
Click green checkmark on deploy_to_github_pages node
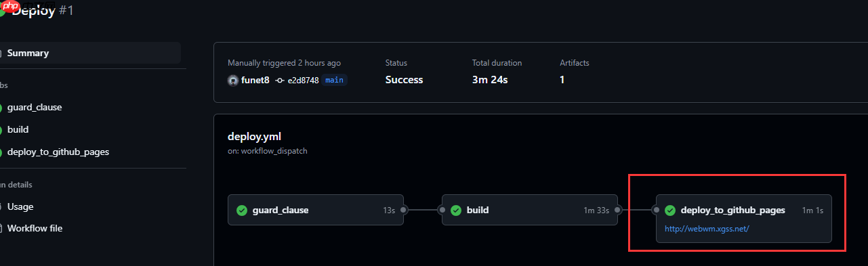[670, 210]
